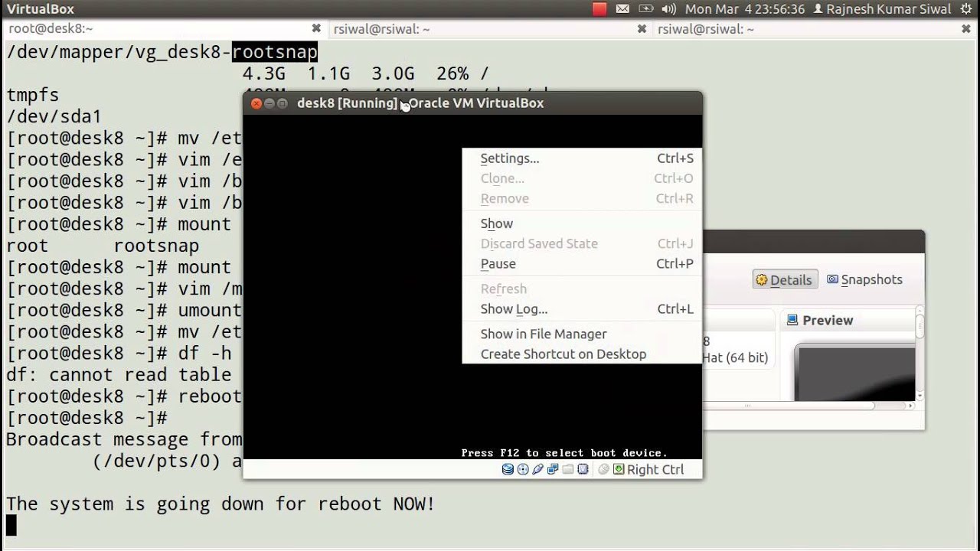
Task: Minimize the desk8 VM window
Action: [269, 103]
